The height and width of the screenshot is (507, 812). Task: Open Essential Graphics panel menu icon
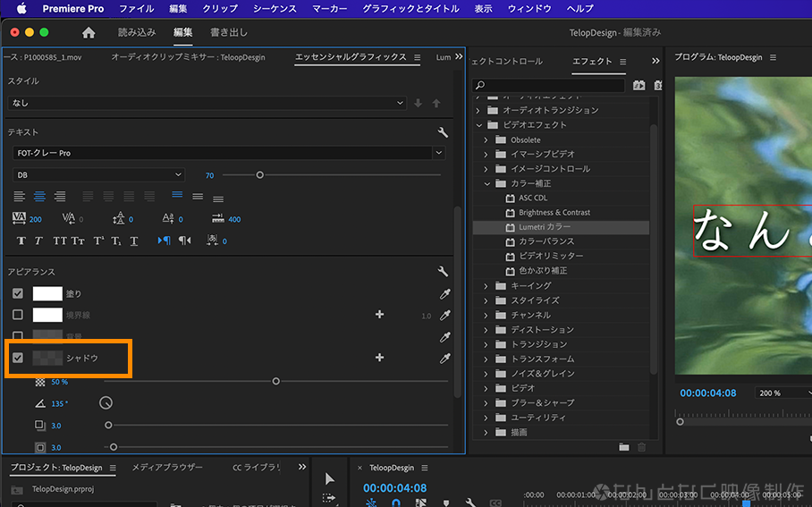point(418,57)
